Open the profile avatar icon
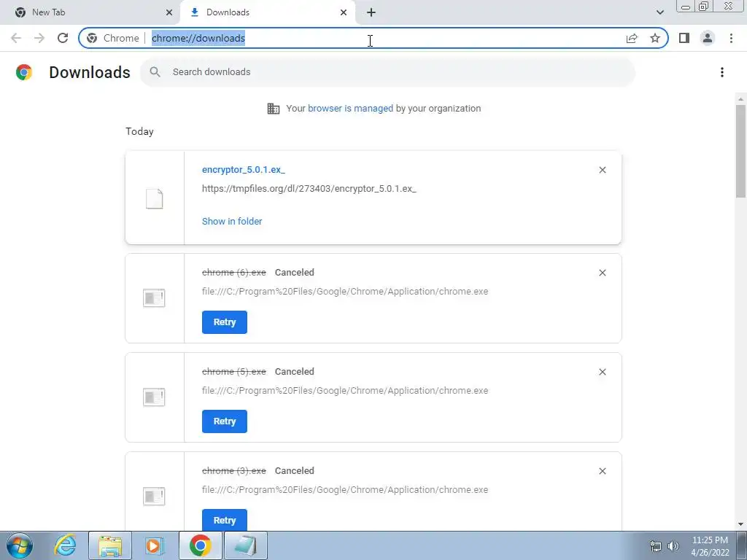The height and width of the screenshot is (560, 747). coord(708,38)
